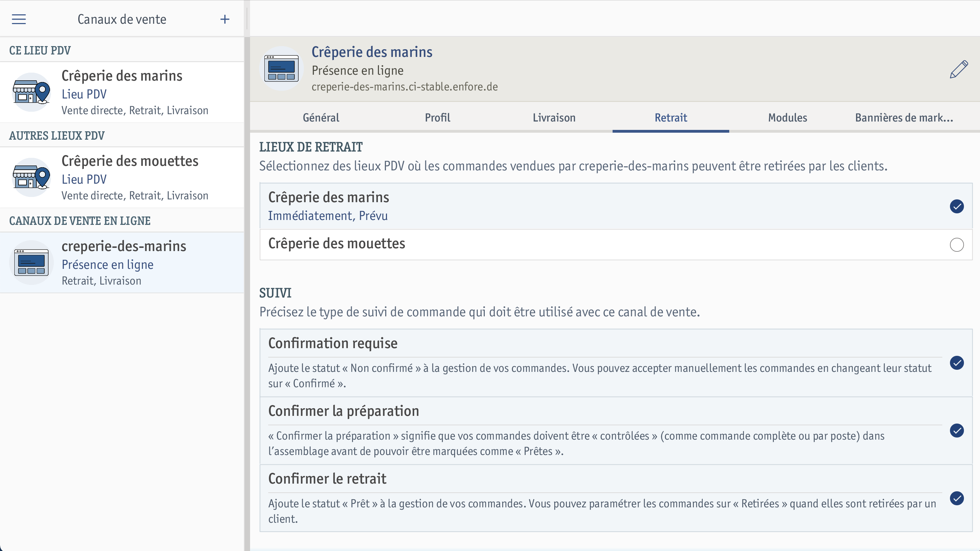Open the hamburger menu
The height and width of the screenshot is (551, 980).
(x=19, y=19)
